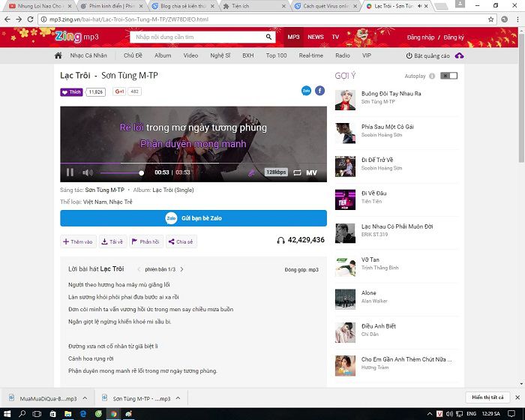The height and width of the screenshot is (420, 525).
Task: Open suggestion Điều Anh Biết
Action: (x=378, y=326)
